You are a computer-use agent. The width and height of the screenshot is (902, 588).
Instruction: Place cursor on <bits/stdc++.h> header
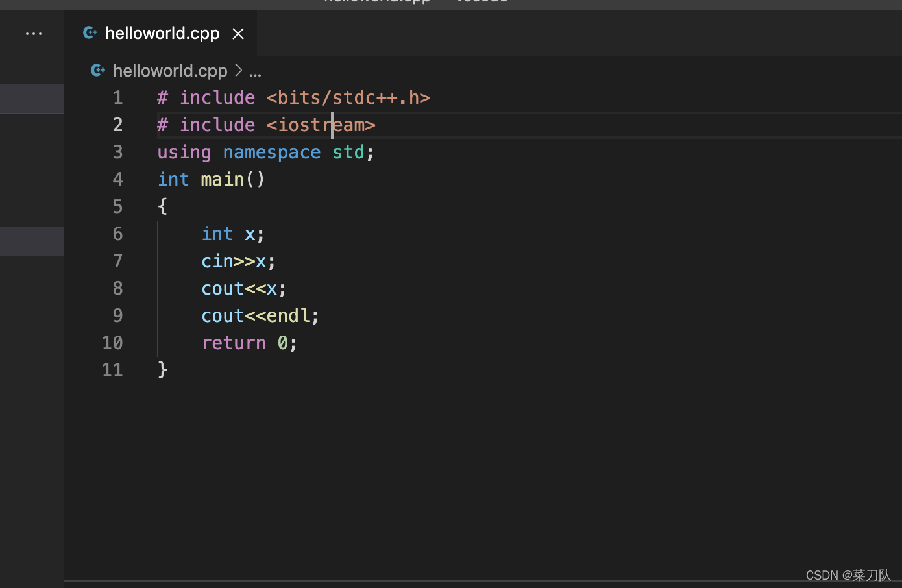(348, 98)
